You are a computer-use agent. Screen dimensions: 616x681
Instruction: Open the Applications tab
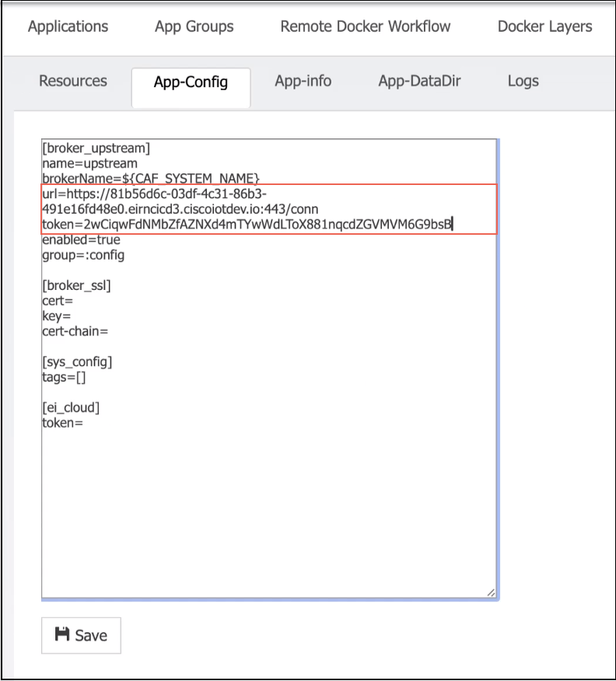[x=68, y=26]
